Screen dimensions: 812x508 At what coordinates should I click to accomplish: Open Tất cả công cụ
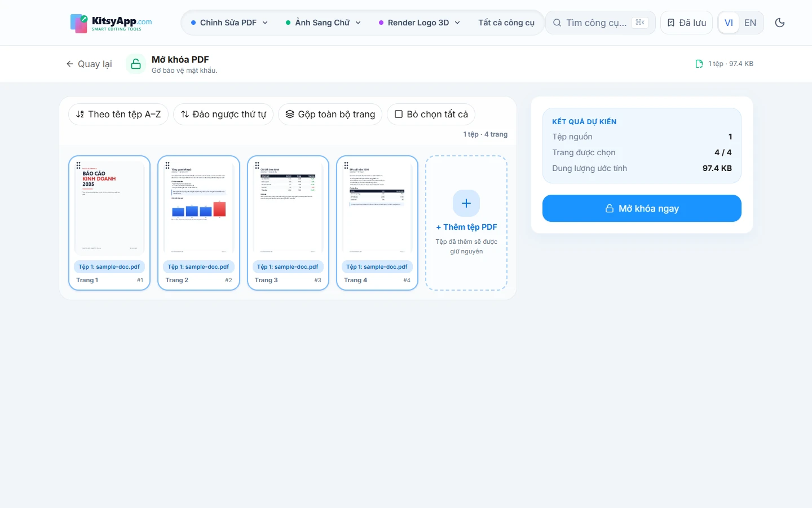click(x=506, y=23)
